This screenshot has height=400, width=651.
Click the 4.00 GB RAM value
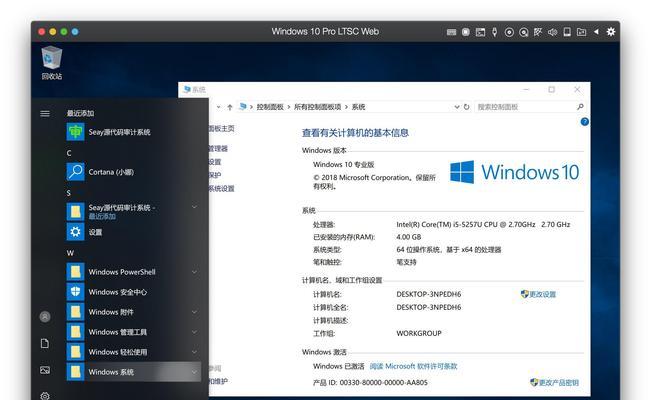[409, 237]
